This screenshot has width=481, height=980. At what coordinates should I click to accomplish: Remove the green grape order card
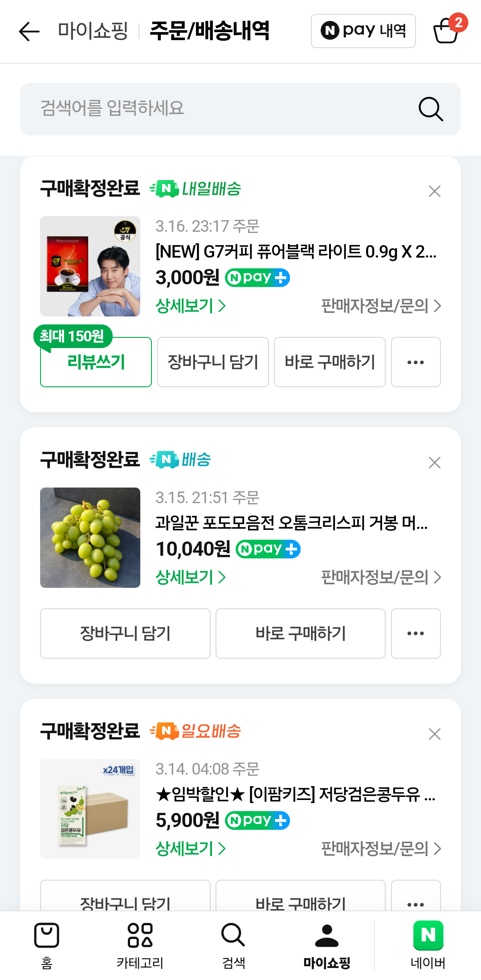[434, 463]
